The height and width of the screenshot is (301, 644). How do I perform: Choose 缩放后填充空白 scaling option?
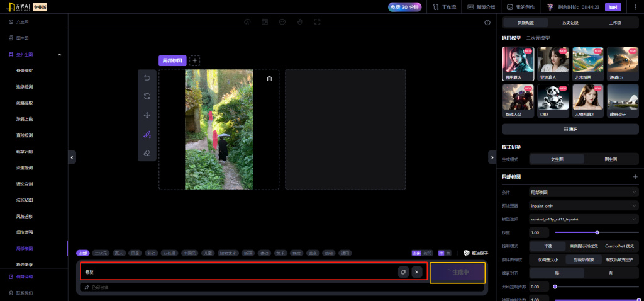(619, 259)
